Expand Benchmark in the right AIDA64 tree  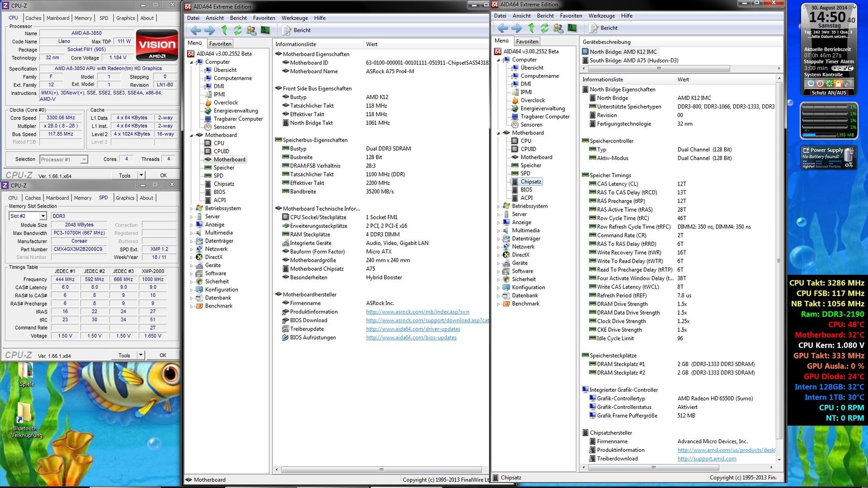click(498, 304)
